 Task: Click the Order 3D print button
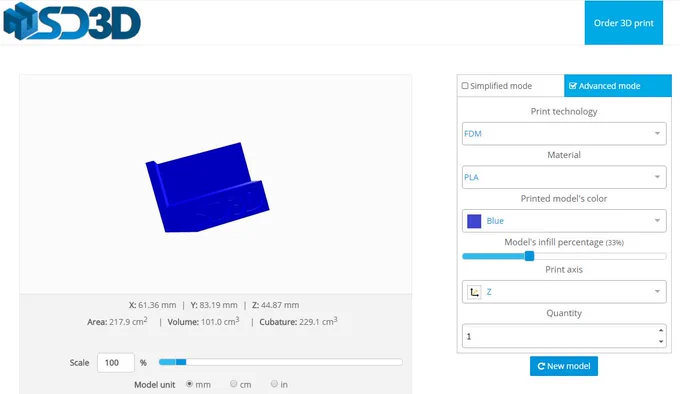pos(623,23)
